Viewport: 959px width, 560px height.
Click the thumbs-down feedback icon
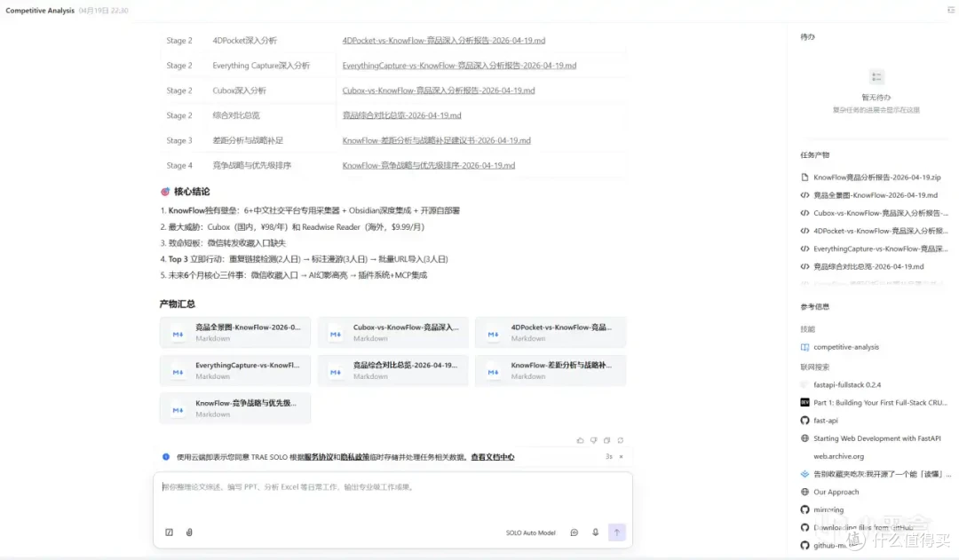593,440
